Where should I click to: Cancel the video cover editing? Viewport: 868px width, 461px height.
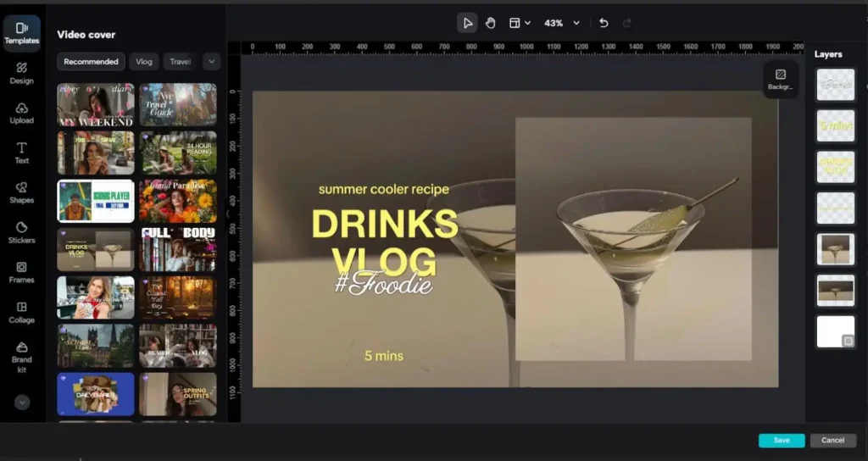click(832, 441)
